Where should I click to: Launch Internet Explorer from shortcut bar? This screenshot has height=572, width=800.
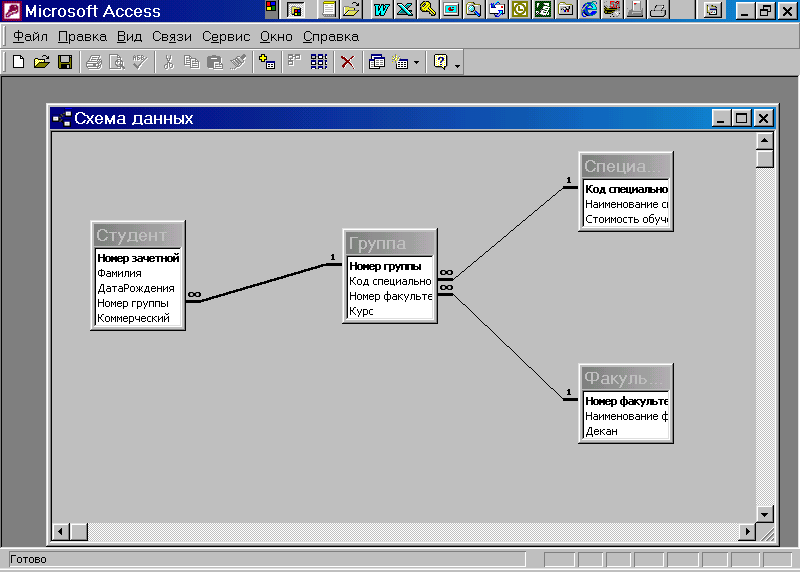[x=589, y=10]
